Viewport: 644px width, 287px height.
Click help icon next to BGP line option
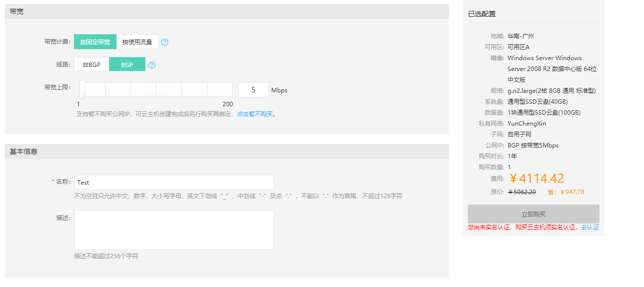click(152, 65)
